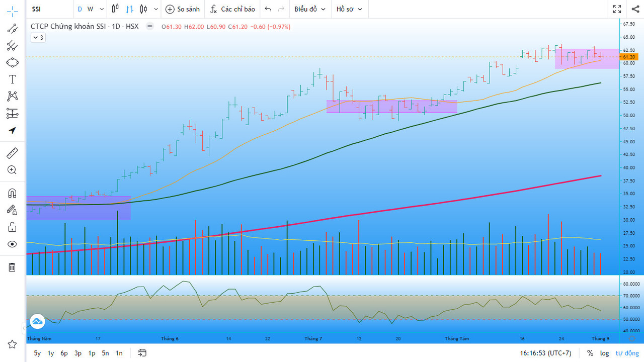Add chart to favorites star icon
Image resolution: width=644 pixels, height=362 pixels.
coord(12,344)
